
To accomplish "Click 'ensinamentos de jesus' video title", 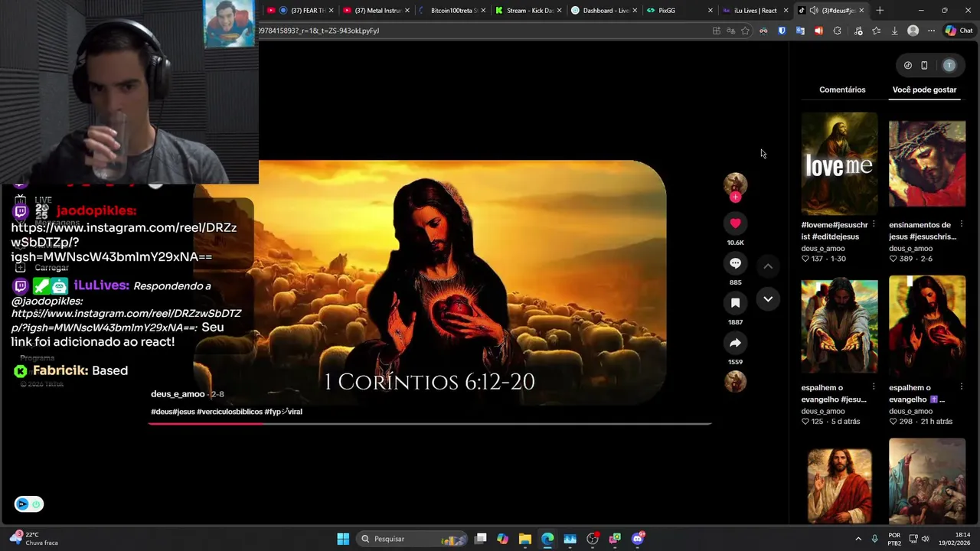I will coord(923,231).
